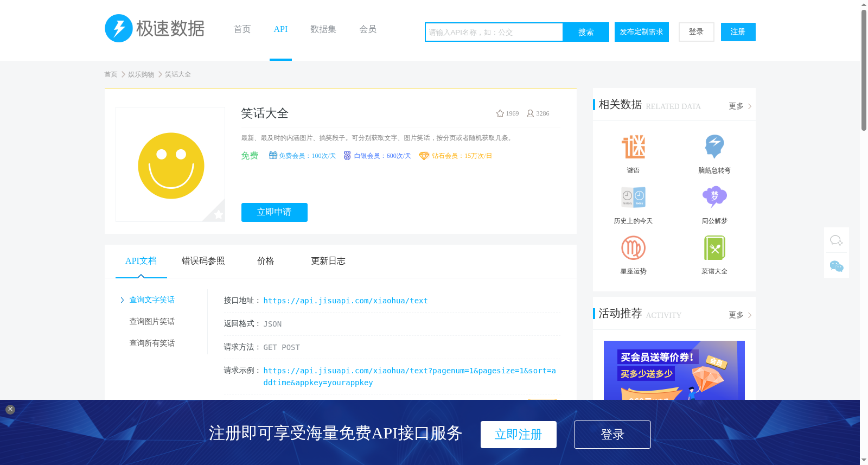Switch to the API文档 tab

(x=141, y=261)
